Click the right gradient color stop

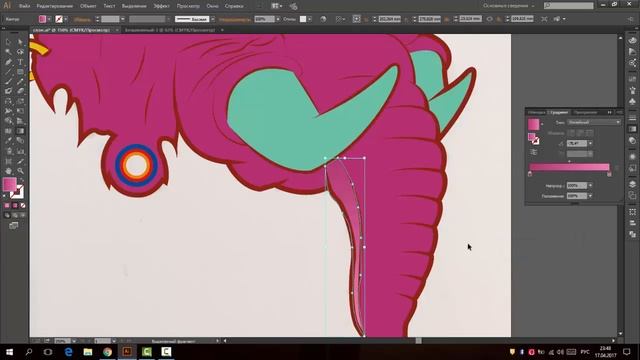pyautogui.click(x=609, y=174)
